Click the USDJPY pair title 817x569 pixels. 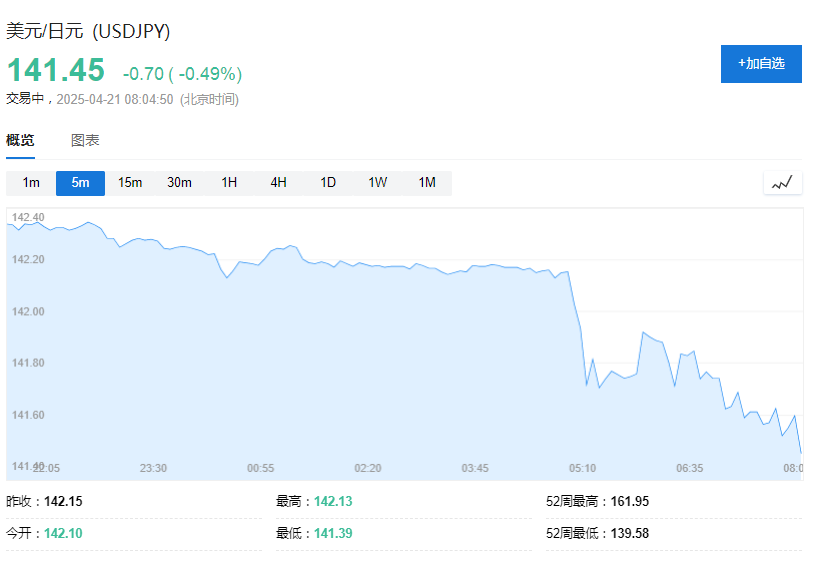tap(88, 31)
